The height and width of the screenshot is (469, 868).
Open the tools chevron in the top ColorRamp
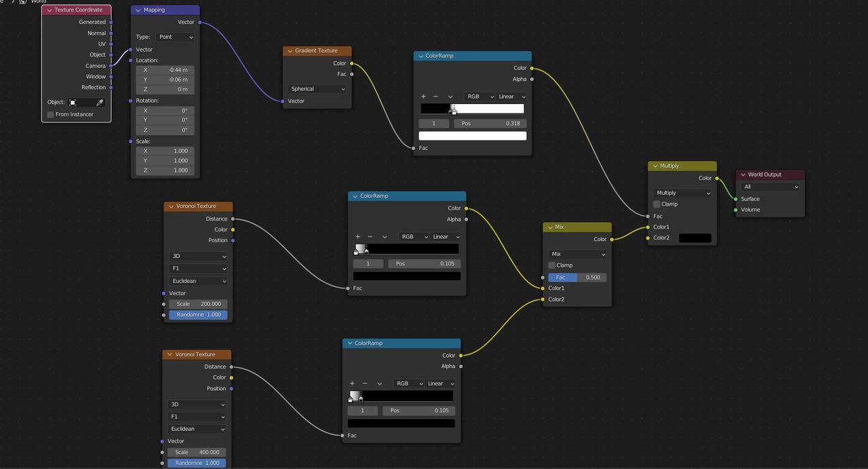(x=450, y=96)
